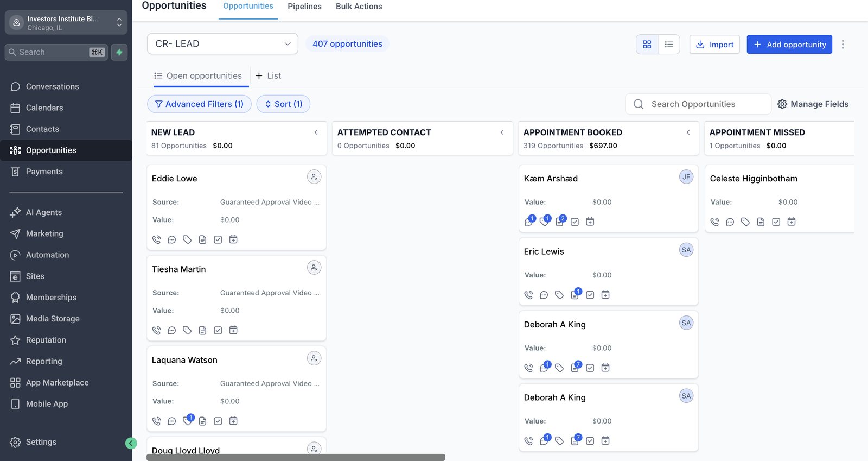Switch to Pipelines tab
Image resolution: width=868 pixels, height=461 pixels.
304,7
